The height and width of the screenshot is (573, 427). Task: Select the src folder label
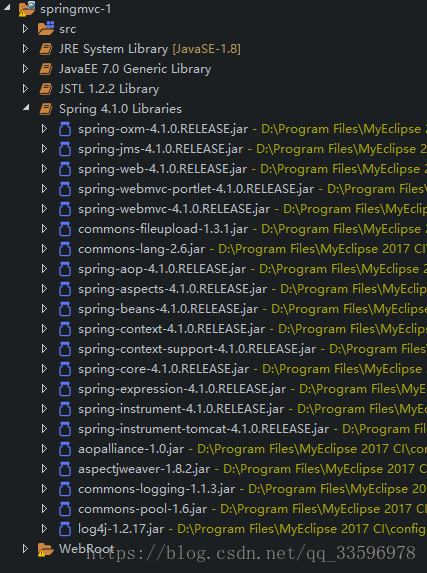(68, 29)
